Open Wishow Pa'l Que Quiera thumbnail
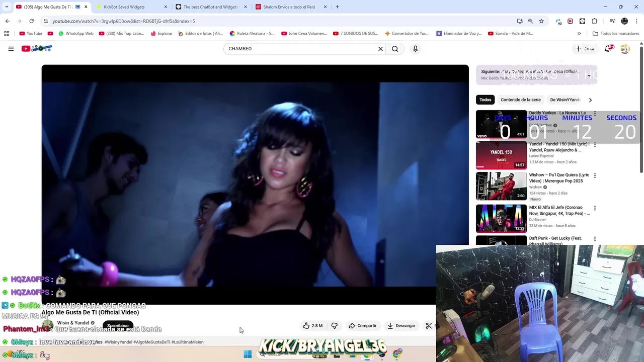644x362 pixels. pos(501,186)
